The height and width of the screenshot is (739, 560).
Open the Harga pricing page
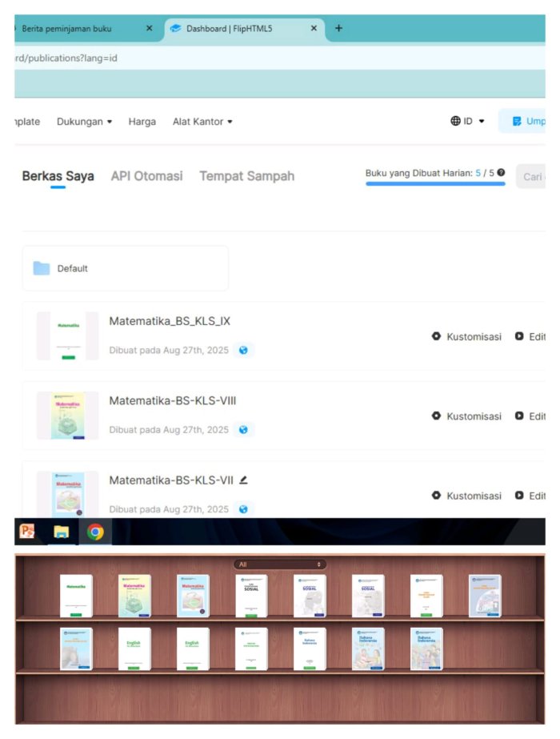[x=142, y=122]
